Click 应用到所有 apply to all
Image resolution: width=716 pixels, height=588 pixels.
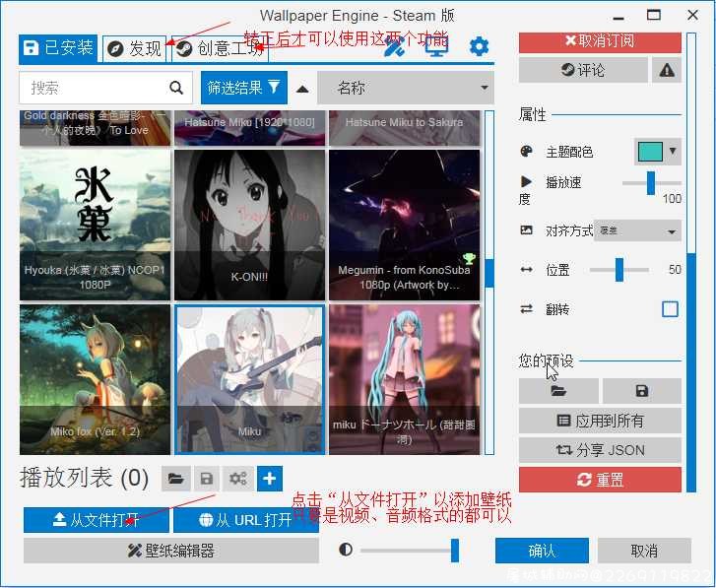600,421
